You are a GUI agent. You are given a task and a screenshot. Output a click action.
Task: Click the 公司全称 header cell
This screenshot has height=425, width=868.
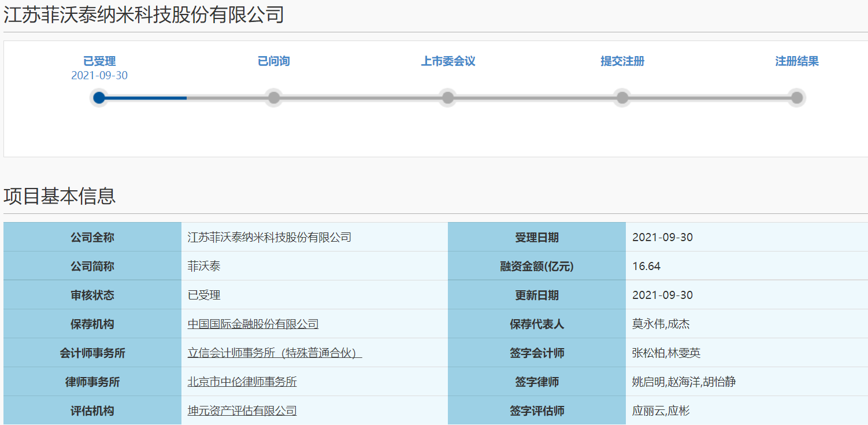pos(92,237)
